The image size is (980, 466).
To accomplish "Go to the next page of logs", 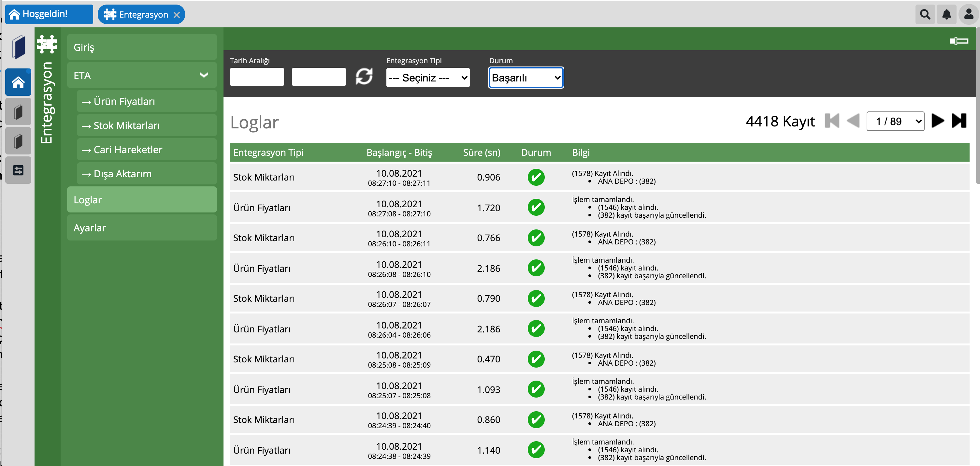I will (x=938, y=121).
